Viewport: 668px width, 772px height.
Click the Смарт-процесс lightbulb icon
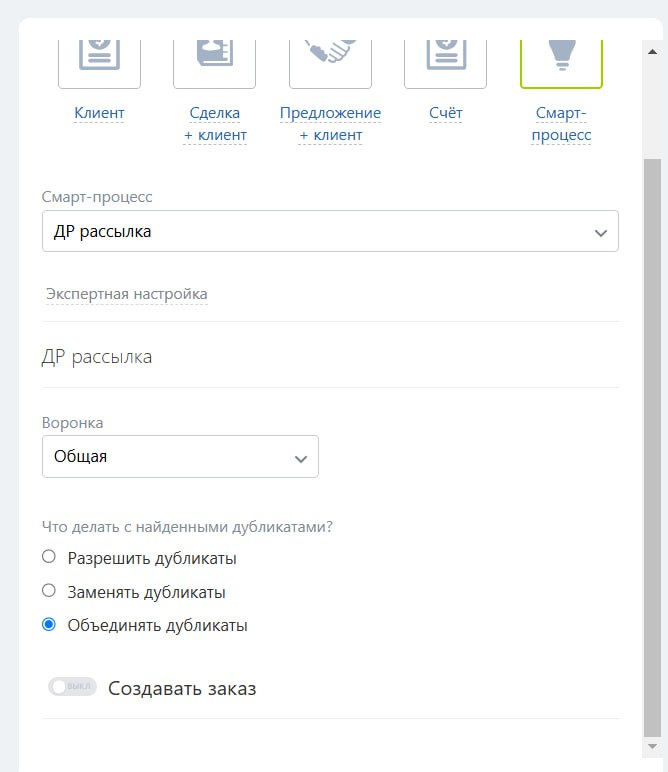point(561,60)
